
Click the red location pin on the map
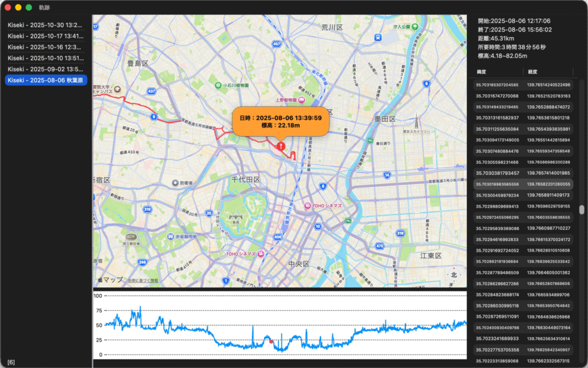(280, 147)
